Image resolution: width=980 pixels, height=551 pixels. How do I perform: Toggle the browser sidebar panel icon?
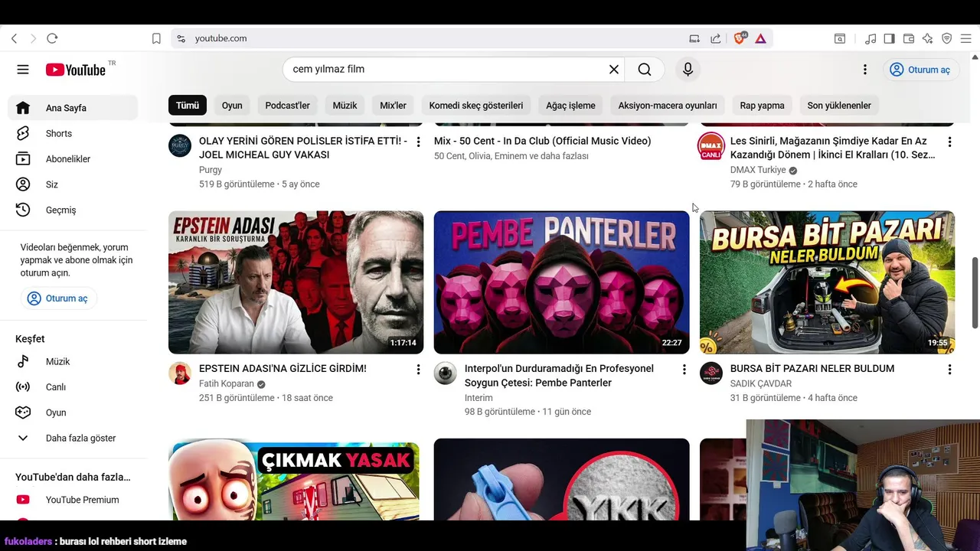coord(889,38)
